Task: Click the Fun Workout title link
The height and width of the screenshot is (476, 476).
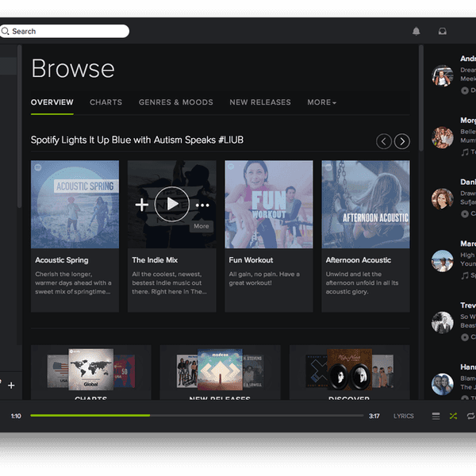Action: click(x=251, y=260)
